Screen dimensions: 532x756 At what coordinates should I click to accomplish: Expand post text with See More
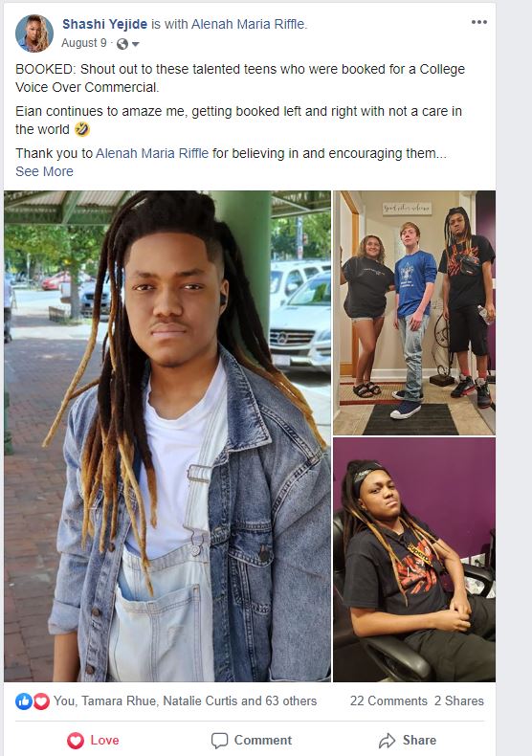click(x=44, y=171)
